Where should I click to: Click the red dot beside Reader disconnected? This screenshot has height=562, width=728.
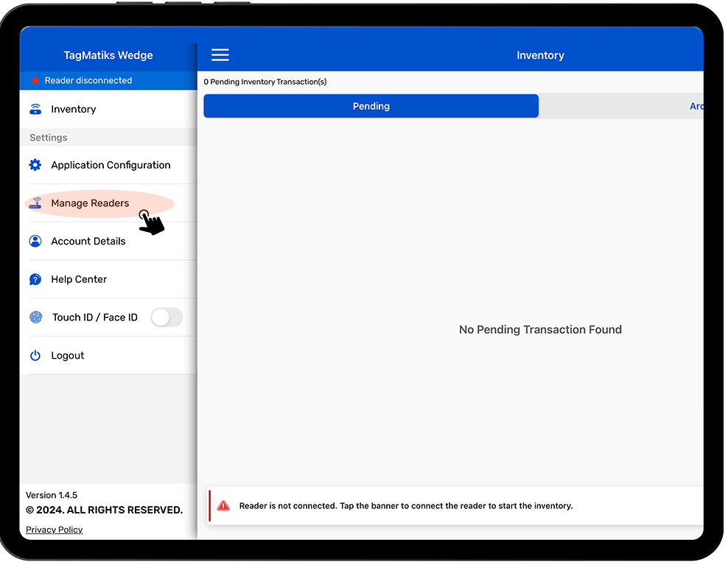click(35, 81)
